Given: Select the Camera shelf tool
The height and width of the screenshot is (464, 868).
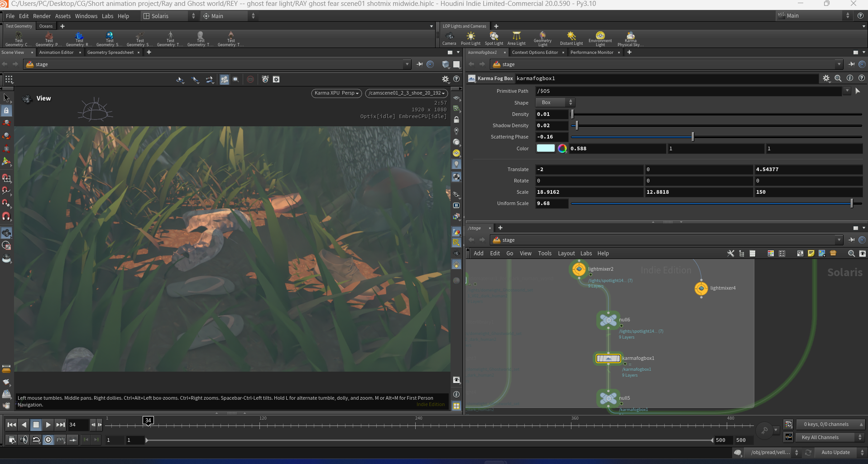Looking at the screenshot, I should point(449,38).
